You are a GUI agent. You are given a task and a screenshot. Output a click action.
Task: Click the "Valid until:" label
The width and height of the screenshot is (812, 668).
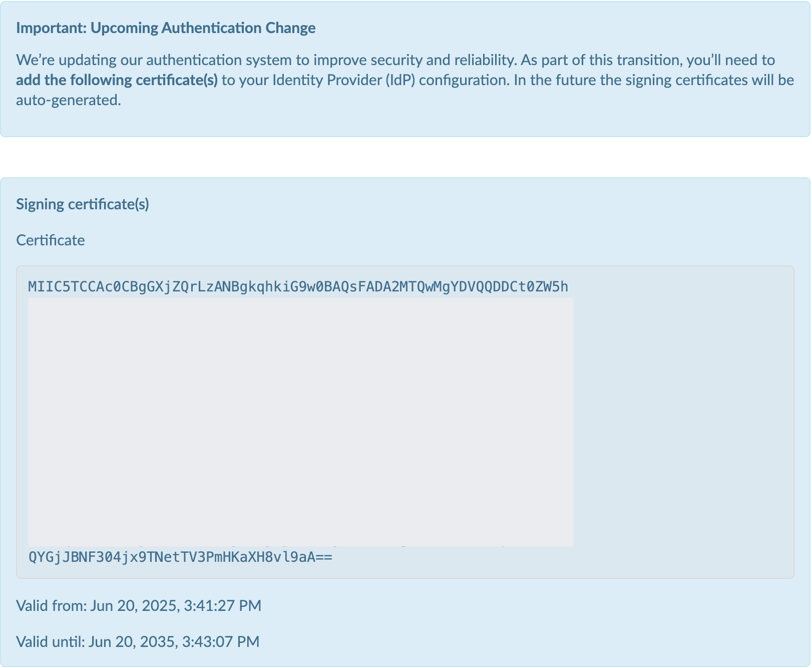point(51,642)
